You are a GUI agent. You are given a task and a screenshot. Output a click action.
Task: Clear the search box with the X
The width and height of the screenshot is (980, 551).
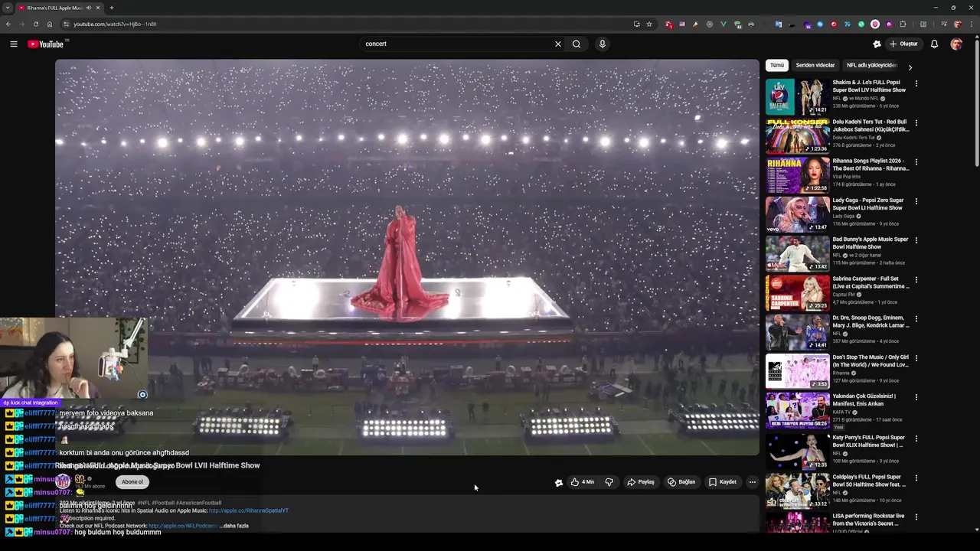tap(558, 44)
